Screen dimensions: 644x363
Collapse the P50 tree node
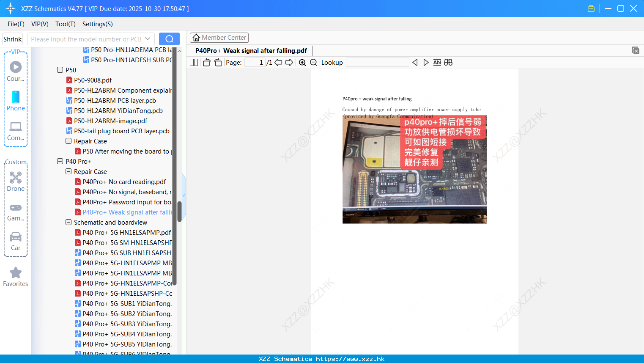[60, 70]
